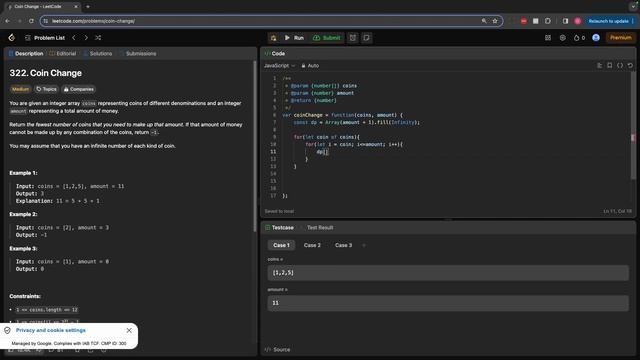Click the Medium difficulty badge
This screenshot has height=360, width=640.
20,89
